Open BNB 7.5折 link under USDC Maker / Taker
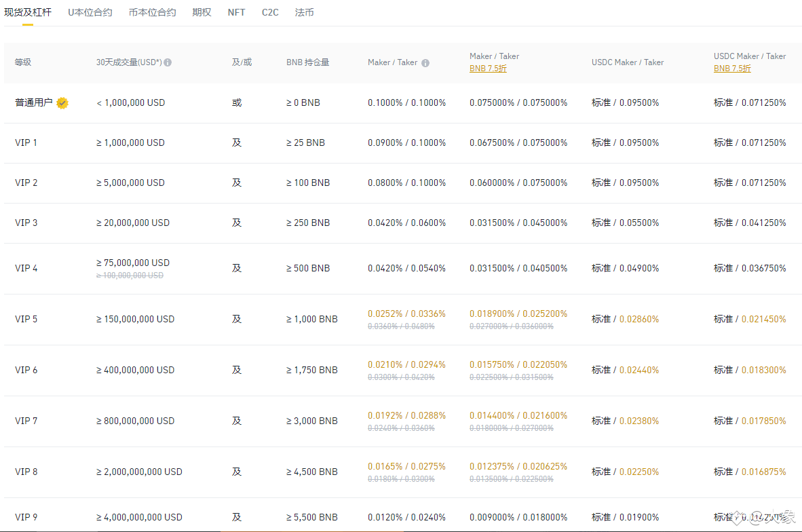 [732, 69]
